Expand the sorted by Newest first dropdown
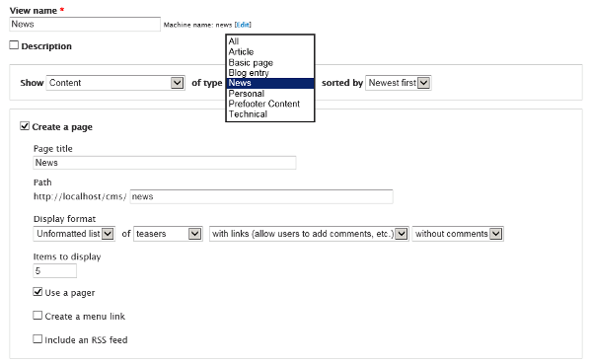This screenshot has width=592, height=364. point(399,83)
